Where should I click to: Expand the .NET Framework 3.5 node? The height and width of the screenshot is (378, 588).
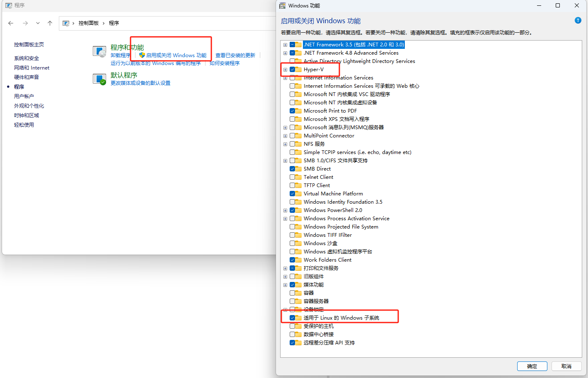[x=285, y=45]
